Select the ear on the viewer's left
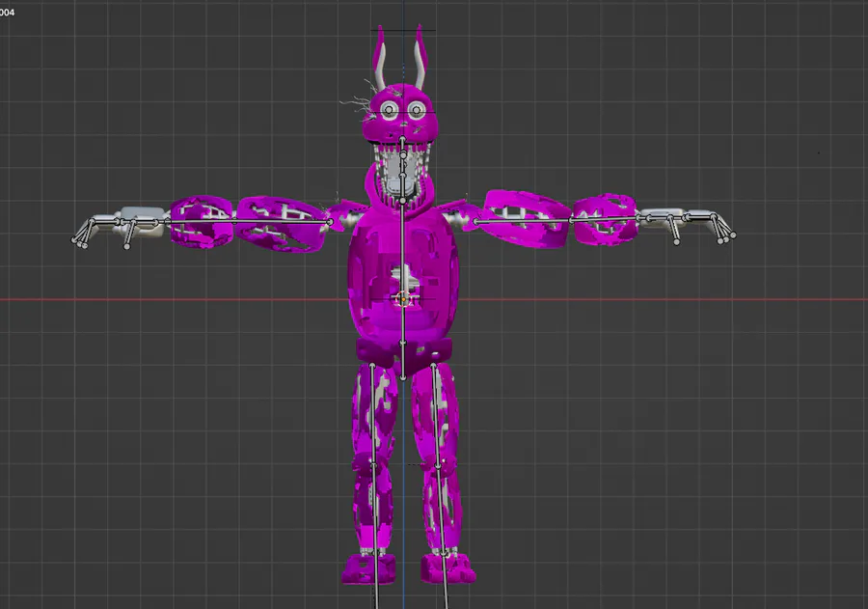Viewport: 868px width, 609px height. [x=379, y=57]
